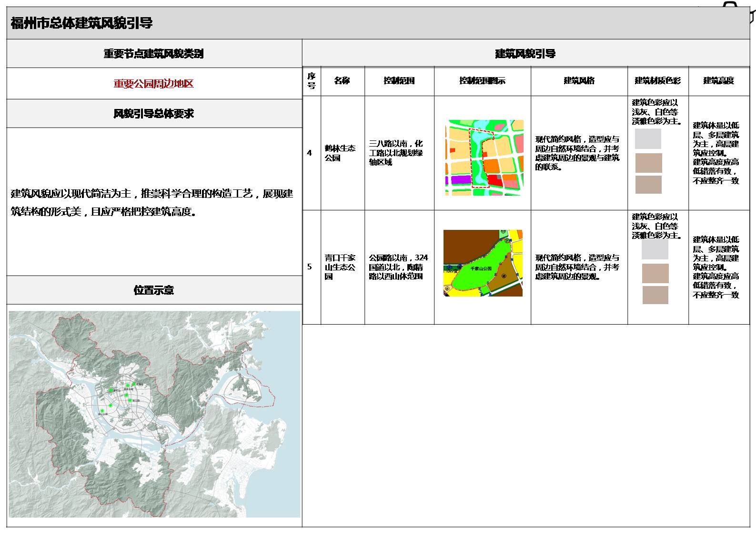Open the 青口千家山生态公园 control range map thumbnail
The image size is (756, 534).
pyautogui.click(x=483, y=263)
